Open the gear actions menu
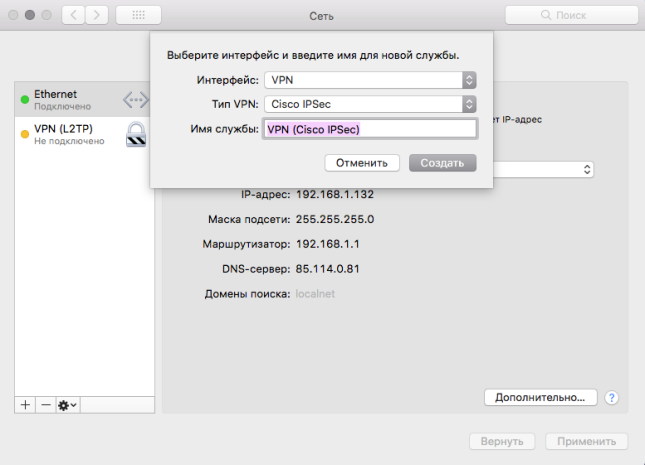This screenshot has width=645, height=465. [x=68, y=405]
